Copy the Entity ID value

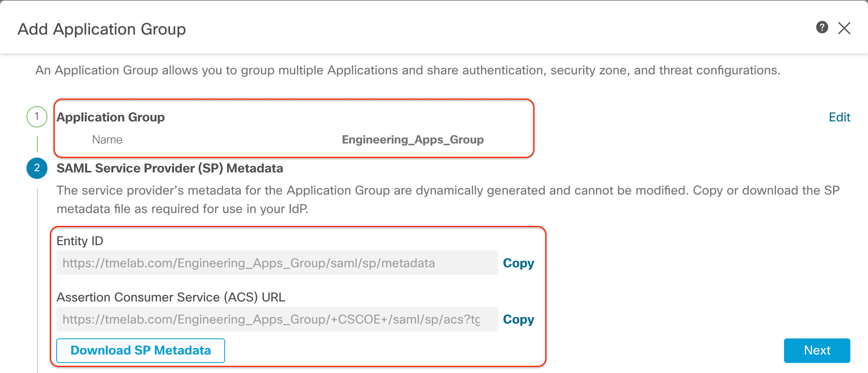point(518,263)
